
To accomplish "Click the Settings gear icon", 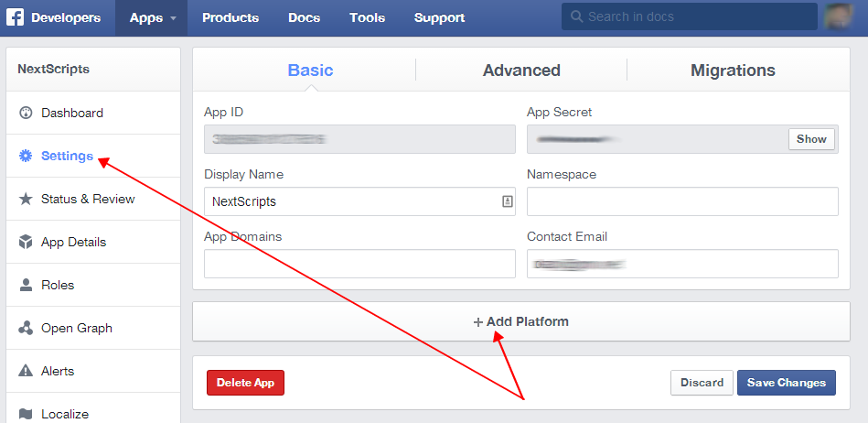I will (x=26, y=157).
